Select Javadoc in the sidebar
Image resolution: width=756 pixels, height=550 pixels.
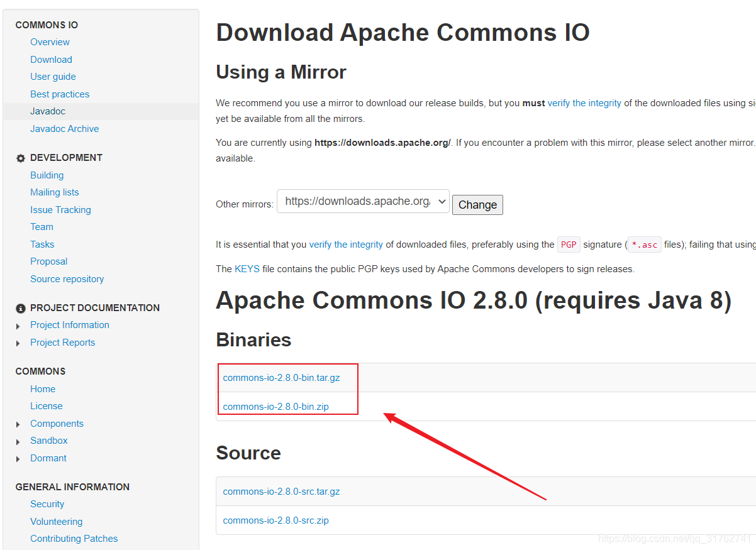point(48,111)
